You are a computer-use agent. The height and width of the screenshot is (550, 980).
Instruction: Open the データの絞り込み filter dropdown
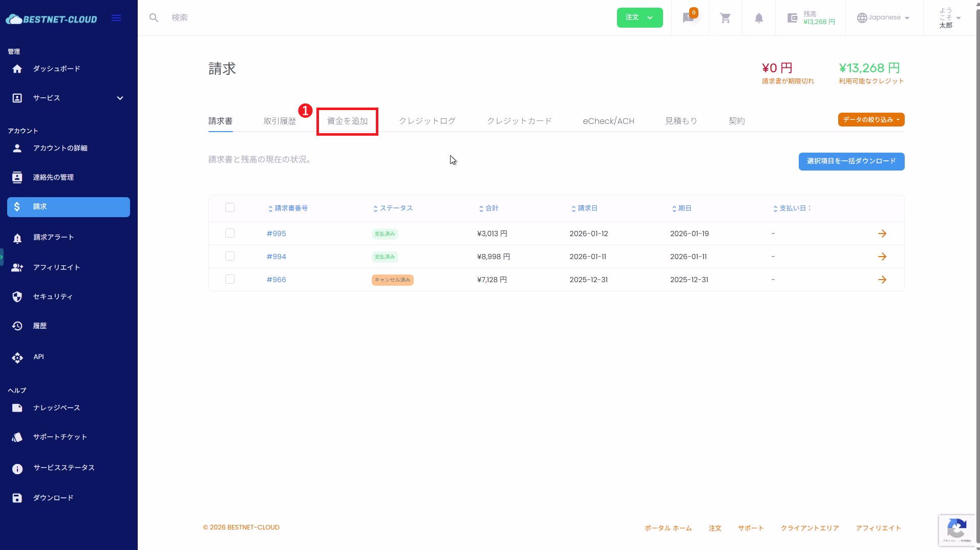870,119
